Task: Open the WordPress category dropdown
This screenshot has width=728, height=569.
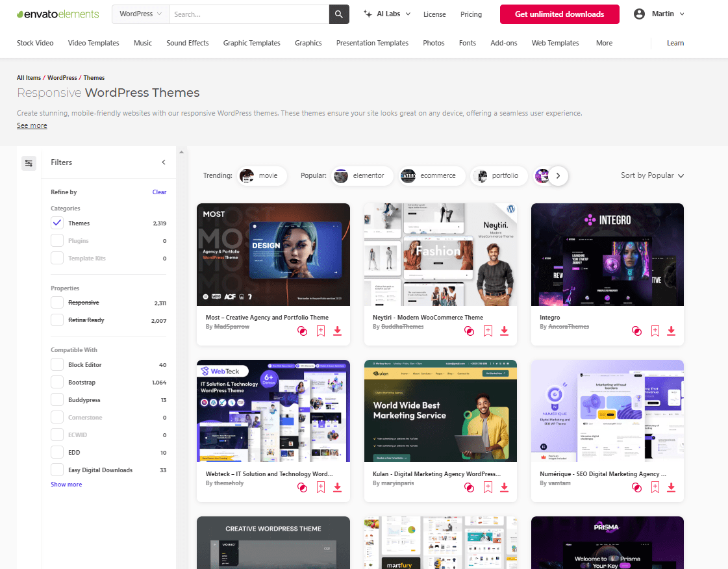Action: [x=140, y=13]
